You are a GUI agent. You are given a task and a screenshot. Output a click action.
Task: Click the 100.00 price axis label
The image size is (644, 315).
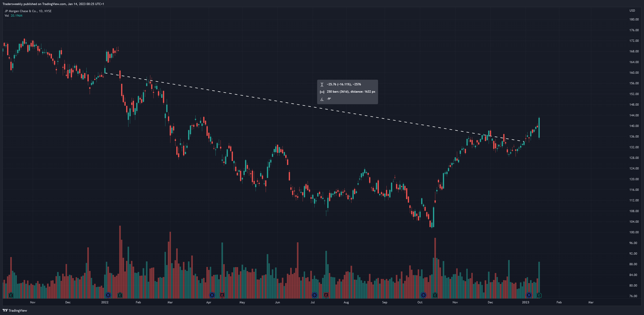click(634, 232)
